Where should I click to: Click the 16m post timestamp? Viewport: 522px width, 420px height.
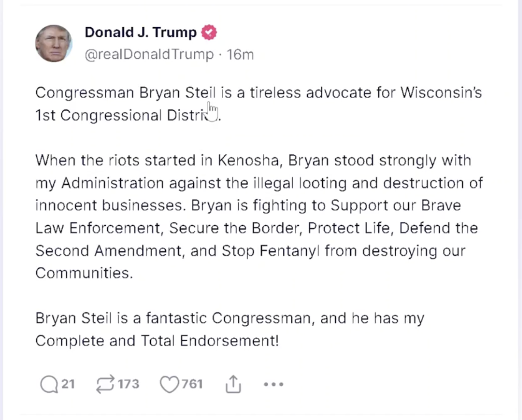240,55
